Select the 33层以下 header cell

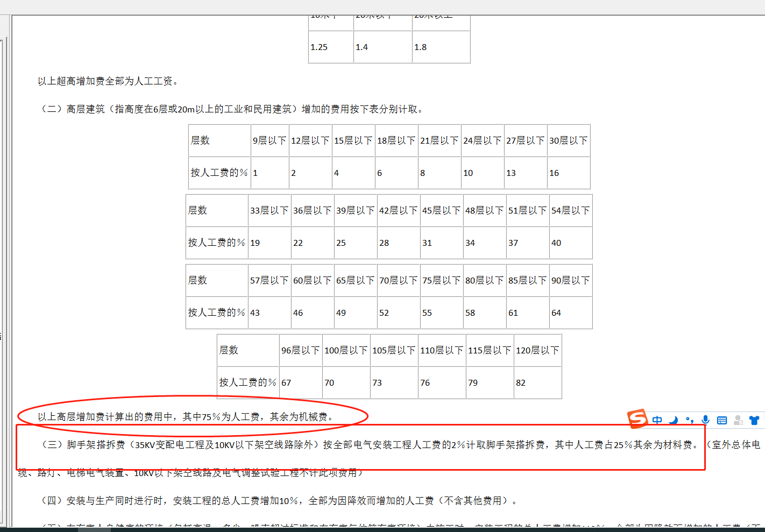(270, 210)
